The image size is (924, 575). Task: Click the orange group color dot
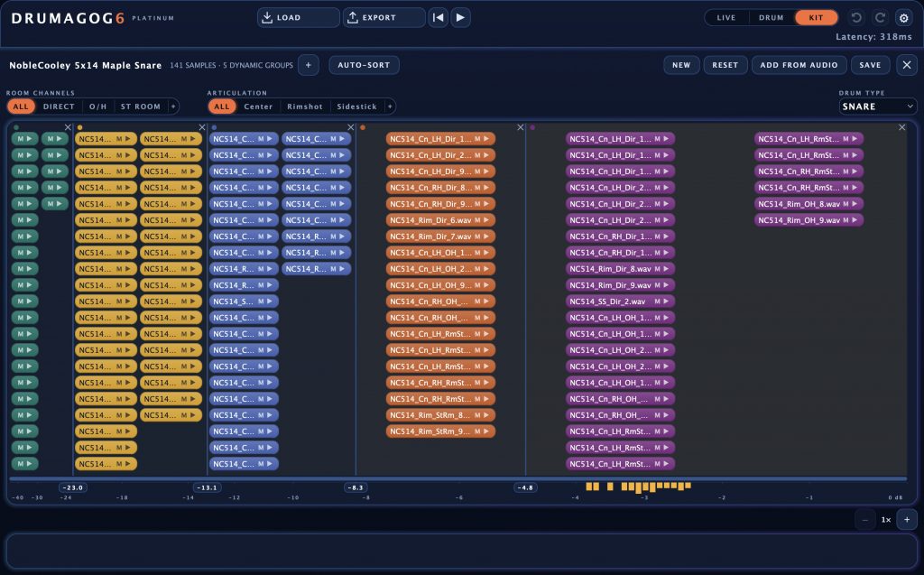363,127
